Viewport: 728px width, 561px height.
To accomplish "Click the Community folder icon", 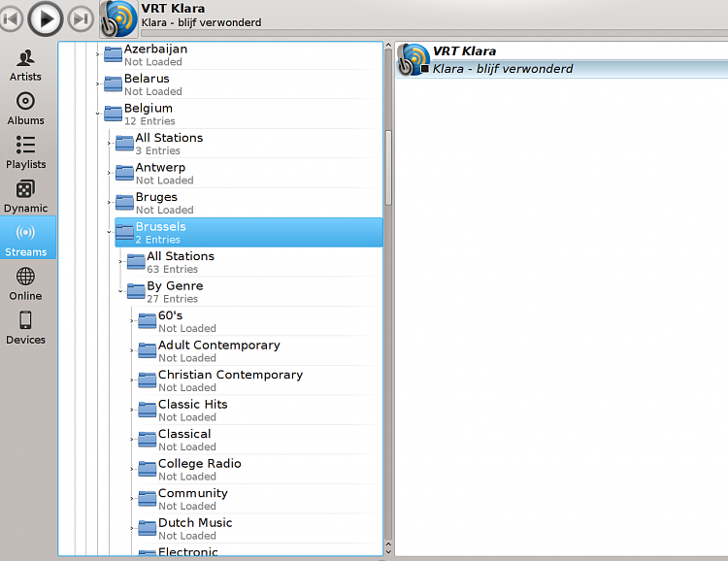I will [148, 499].
